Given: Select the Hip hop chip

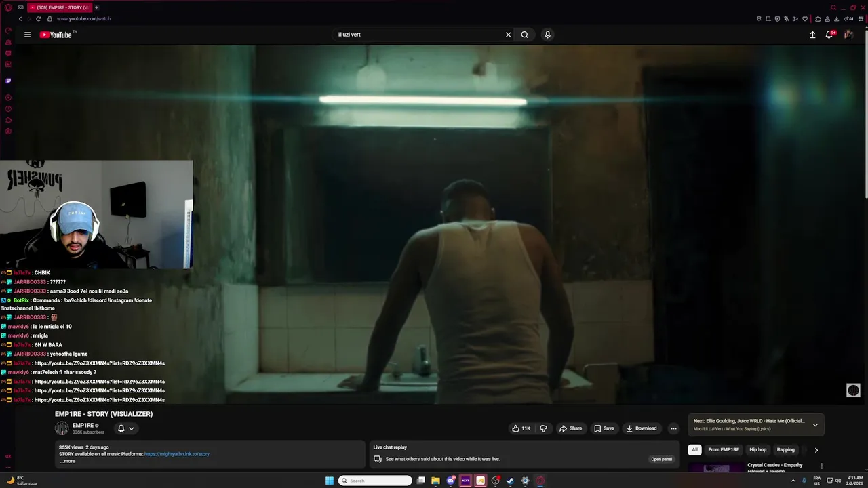Looking at the screenshot, I should point(757,450).
